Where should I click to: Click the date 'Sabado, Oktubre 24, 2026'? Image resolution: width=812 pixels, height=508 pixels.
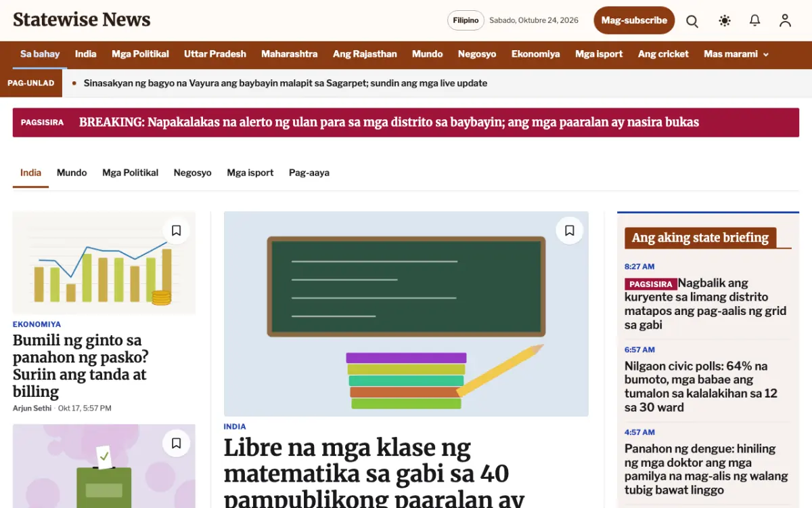(x=534, y=20)
